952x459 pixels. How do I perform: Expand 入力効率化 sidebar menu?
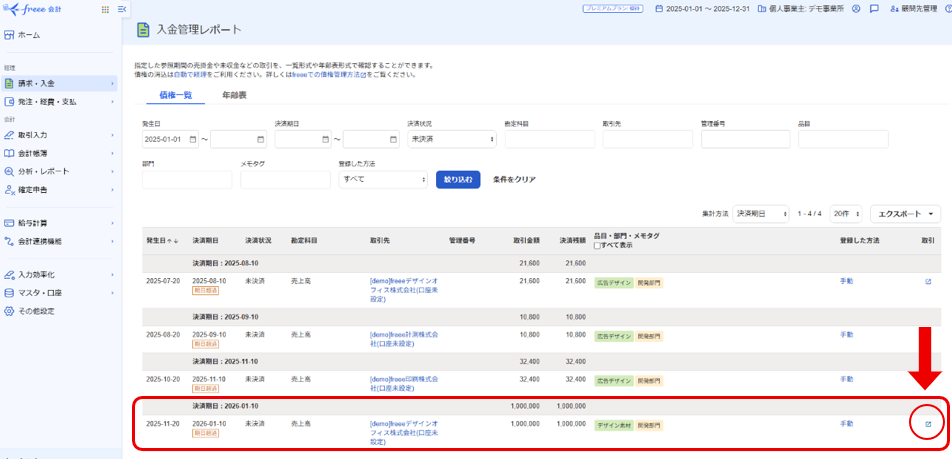(58, 274)
